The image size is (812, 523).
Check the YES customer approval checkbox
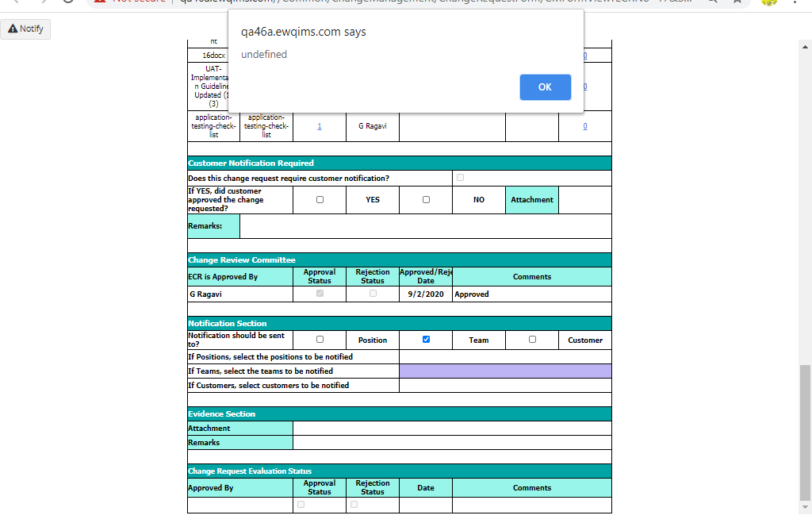click(320, 199)
